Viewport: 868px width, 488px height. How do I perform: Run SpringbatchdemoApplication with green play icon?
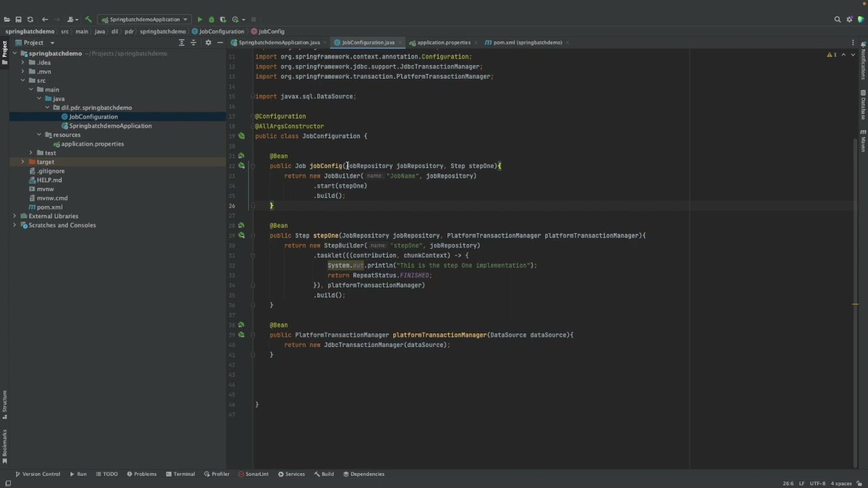click(199, 20)
